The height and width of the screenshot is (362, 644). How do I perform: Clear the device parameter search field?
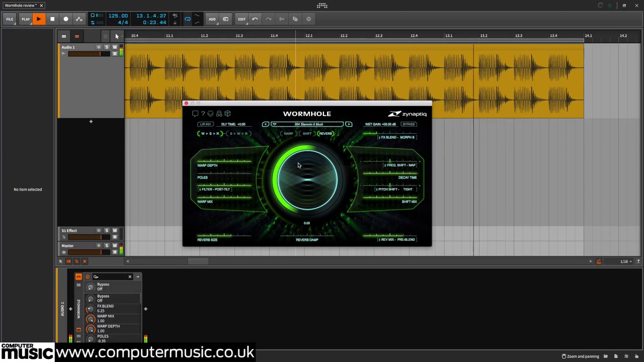[x=130, y=277]
